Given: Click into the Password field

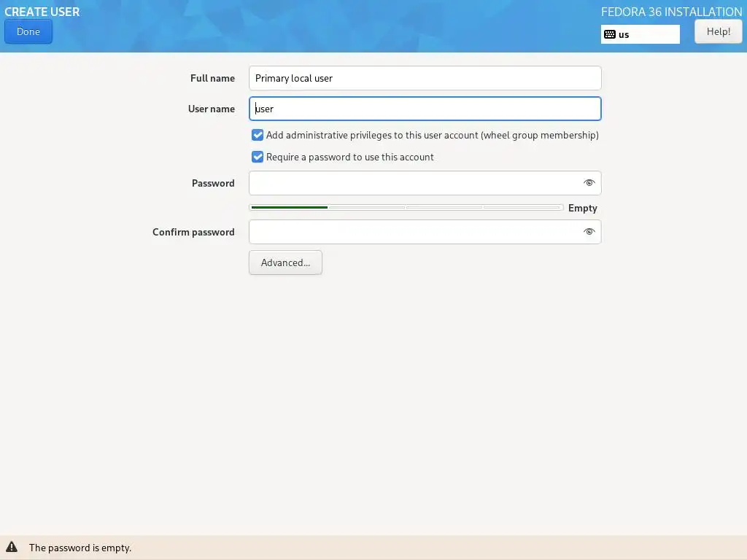Looking at the screenshot, I should tap(425, 183).
